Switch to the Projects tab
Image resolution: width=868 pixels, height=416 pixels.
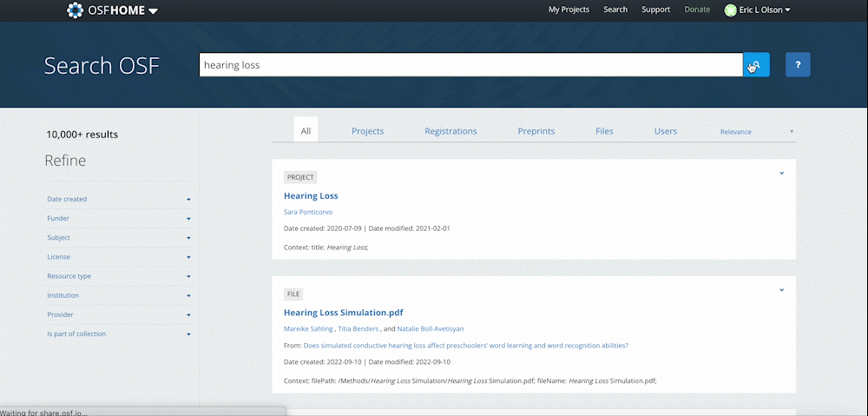[x=367, y=131]
